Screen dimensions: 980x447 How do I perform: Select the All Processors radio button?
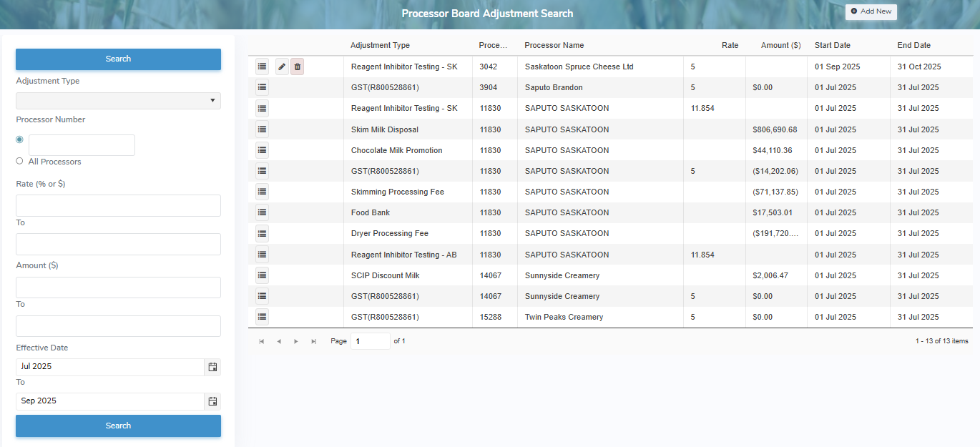tap(19, 161)
